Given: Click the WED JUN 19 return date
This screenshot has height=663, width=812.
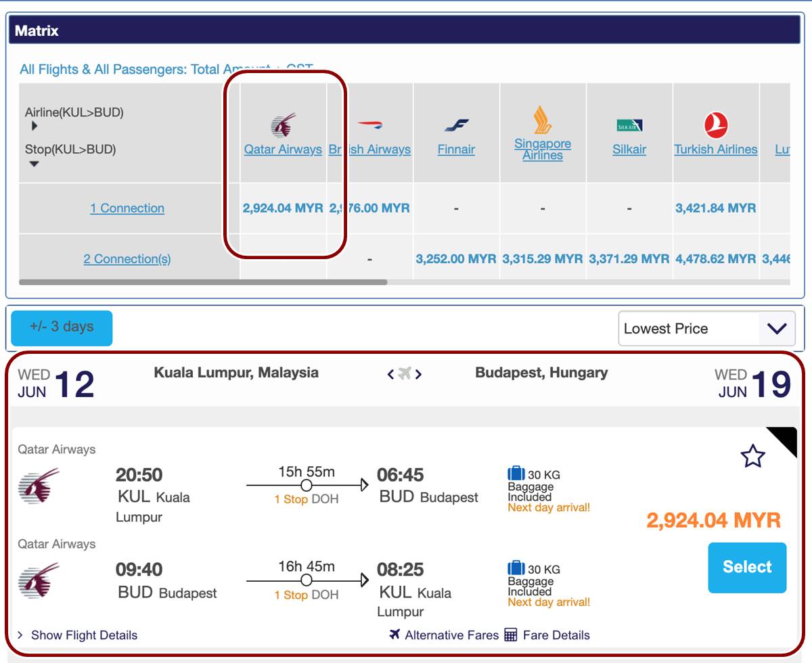Looking at the screenshot, I should (x=753, y=384).
